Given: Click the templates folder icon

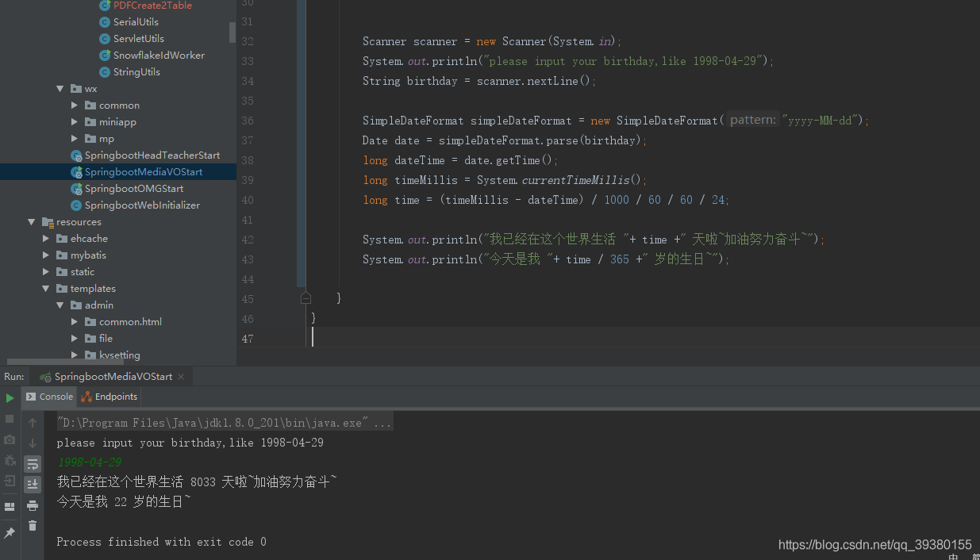Looking at the screenshot, I should click(x=62, y=289).
